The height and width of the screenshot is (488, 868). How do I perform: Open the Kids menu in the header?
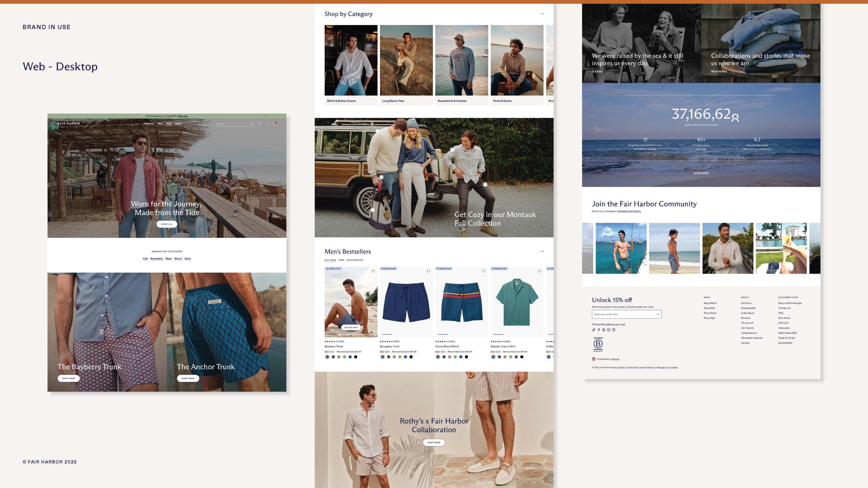pyautogui.click(x=169, y=124)
